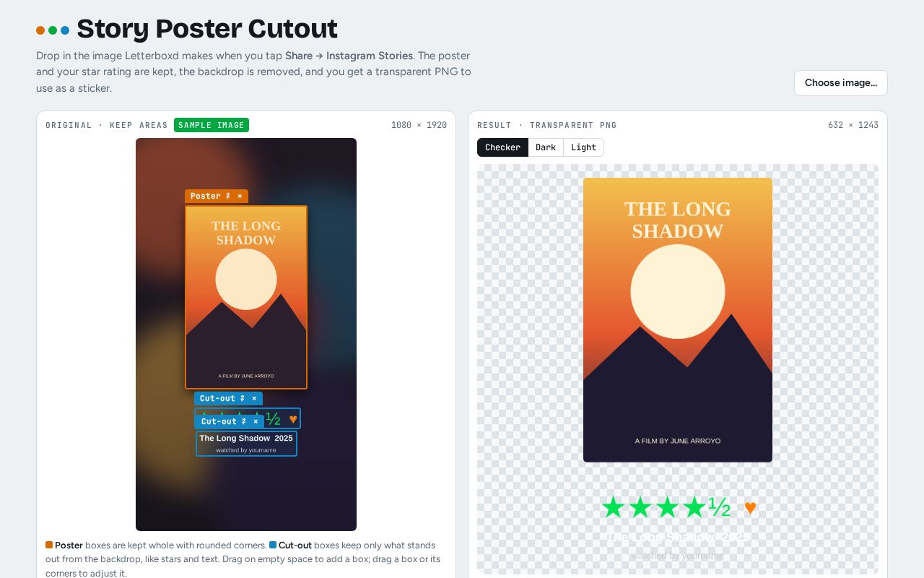
Task: Click the result poster image in the preview
Action: point(678,320)
